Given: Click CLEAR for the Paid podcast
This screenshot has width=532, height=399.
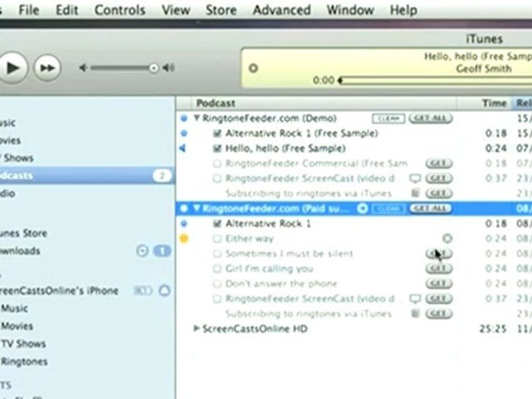Looking at the screenshot, I should (x=388, y=208).
